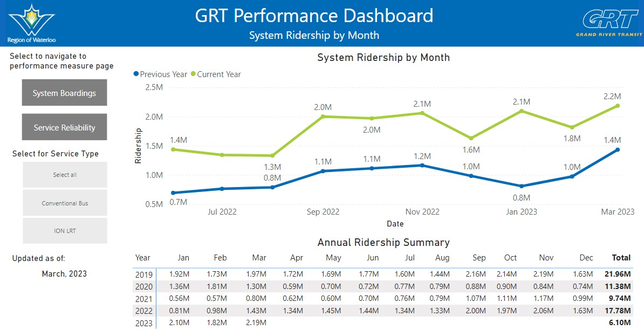
Task: Click the Region of Waterloo logo
Action: pyautogui.click(x=32, y=23)
